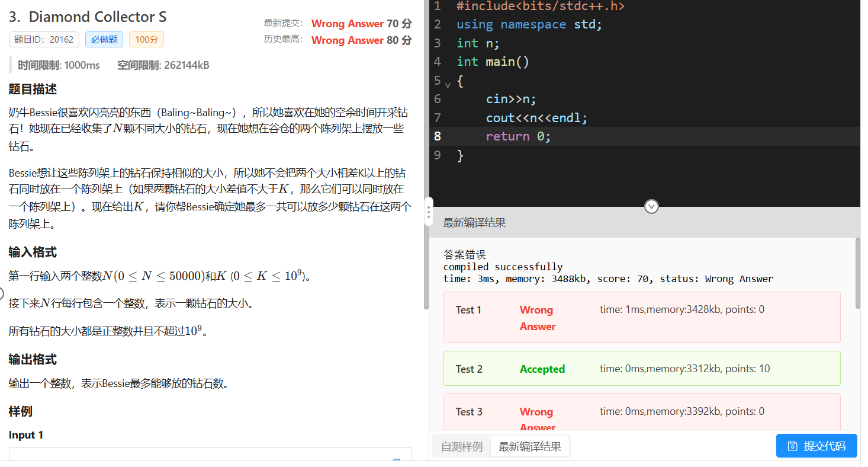Click the compiled successfully message
This screenshot has height=467, width=868.
click(503, 267)
